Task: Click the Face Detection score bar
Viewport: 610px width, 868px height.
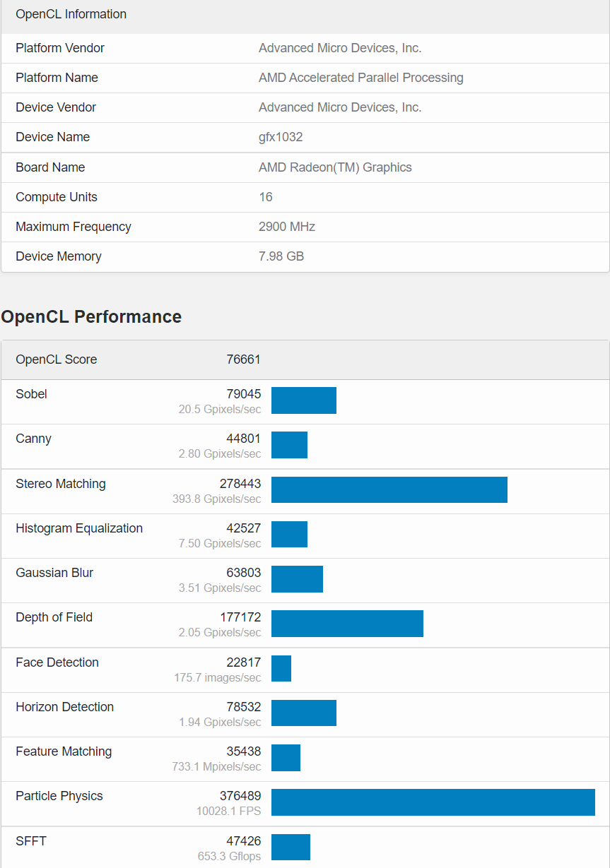Action: point(281,668)
